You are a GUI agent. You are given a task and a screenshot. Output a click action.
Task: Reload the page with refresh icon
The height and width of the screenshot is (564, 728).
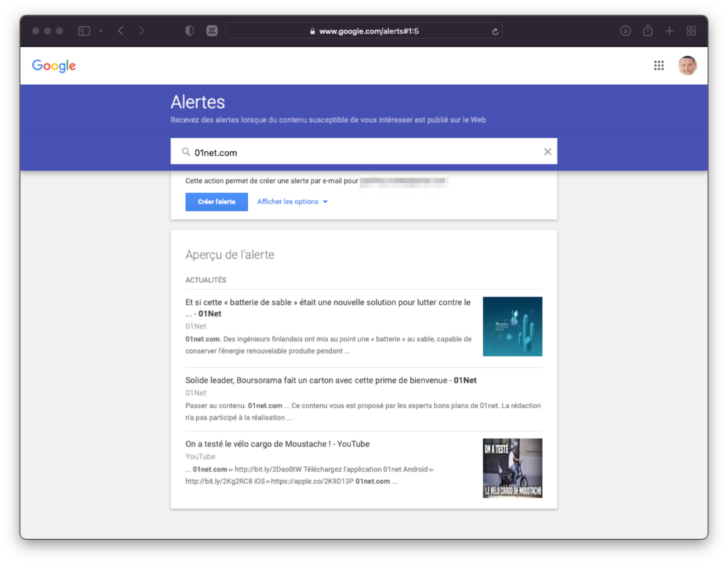coord(495,31)
